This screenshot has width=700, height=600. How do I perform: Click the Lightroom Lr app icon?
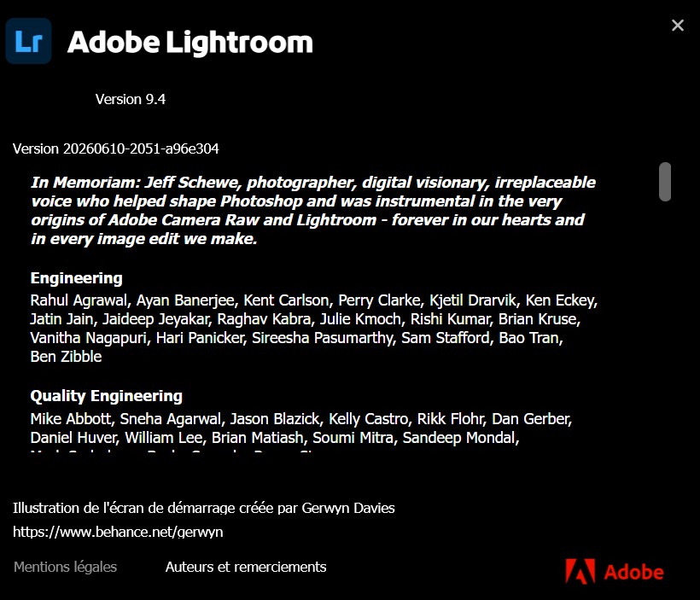click(28, 41)
